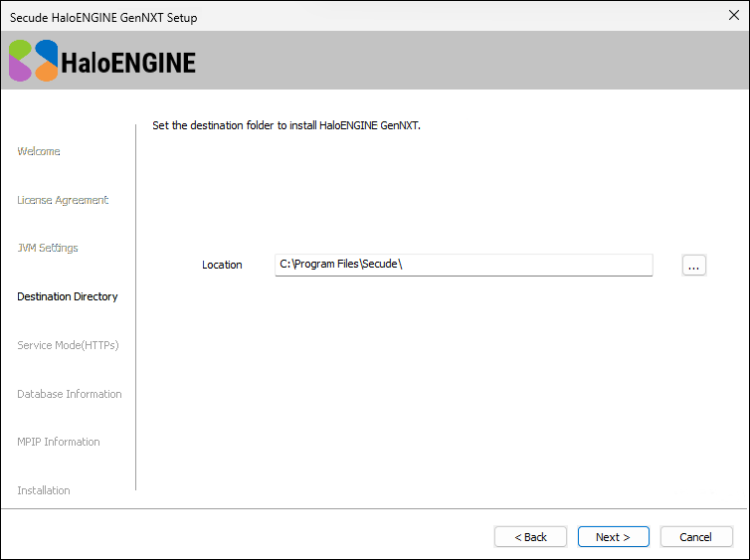Close the Setup window with X
Image resolution: width=750 pixels, height=560 pixels.
tap(734, 15)
